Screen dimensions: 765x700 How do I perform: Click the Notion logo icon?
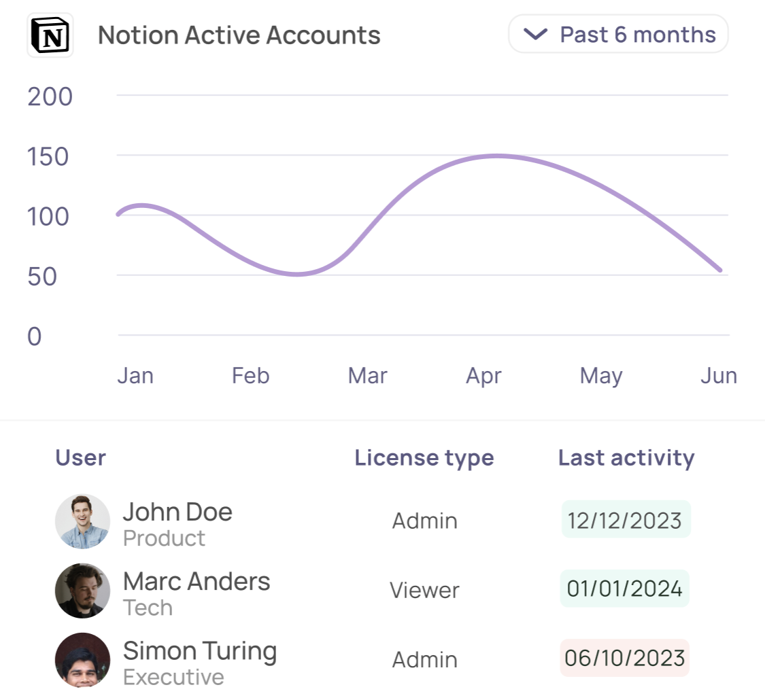[50, 35]
